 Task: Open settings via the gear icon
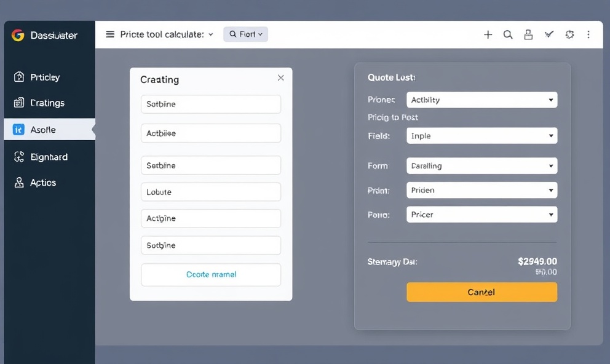569,34
